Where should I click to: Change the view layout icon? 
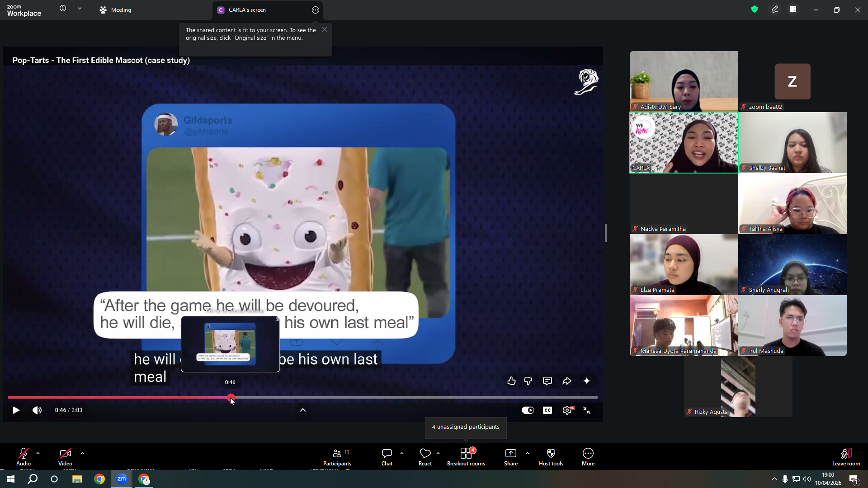793,9
